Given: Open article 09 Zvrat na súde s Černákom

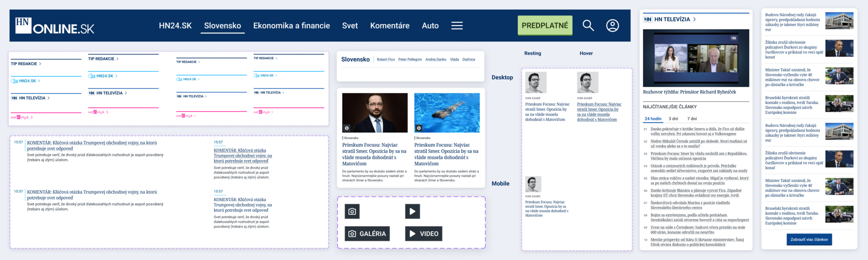Looking at the screenshot, I should click(x=698, y=230).
